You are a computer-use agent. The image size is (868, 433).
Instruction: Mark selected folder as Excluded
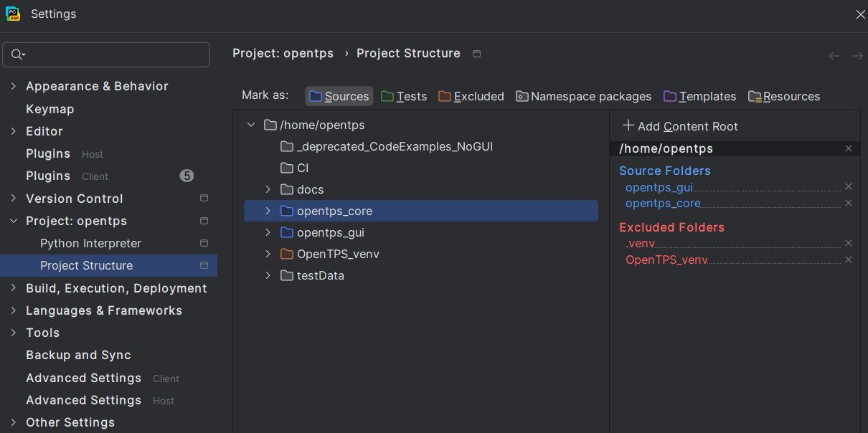click(471, 96)
